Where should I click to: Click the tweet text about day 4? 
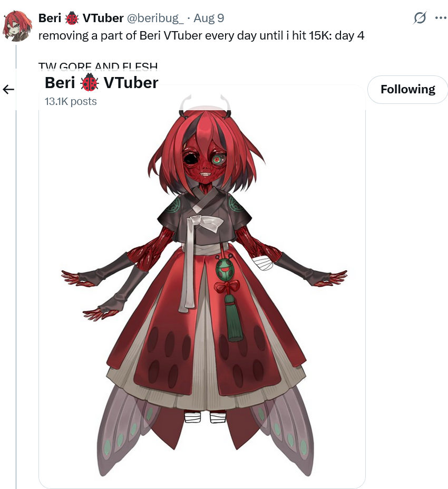pos(201,35)
